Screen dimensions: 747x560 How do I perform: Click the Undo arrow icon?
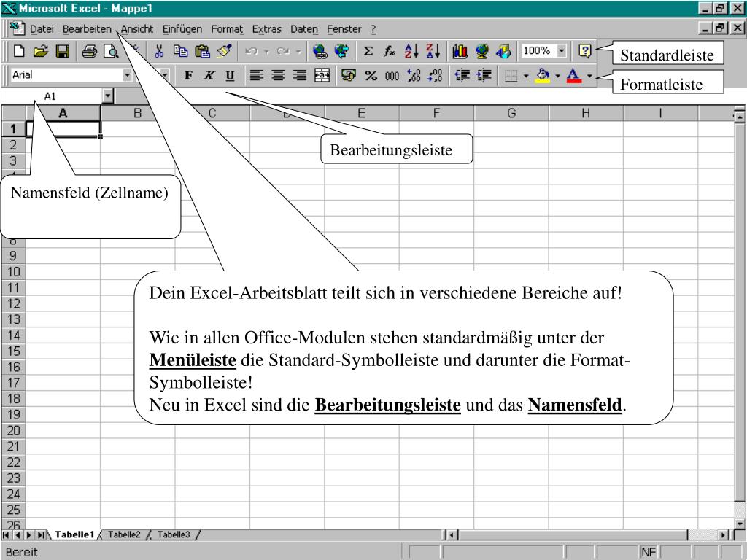(252, 51)
